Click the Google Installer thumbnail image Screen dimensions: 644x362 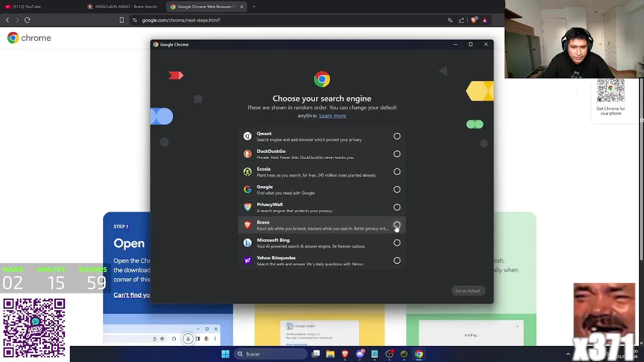click(x=319, y=333)
